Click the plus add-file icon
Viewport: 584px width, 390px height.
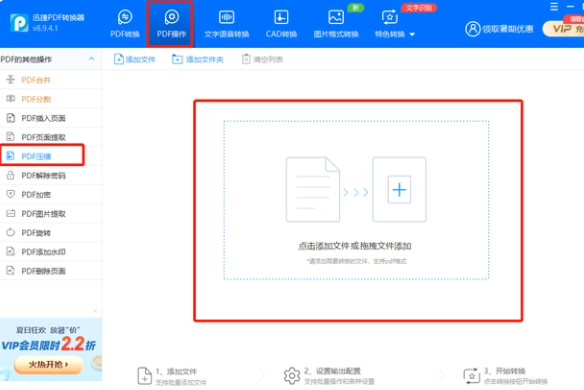click(x=399, y=190)
